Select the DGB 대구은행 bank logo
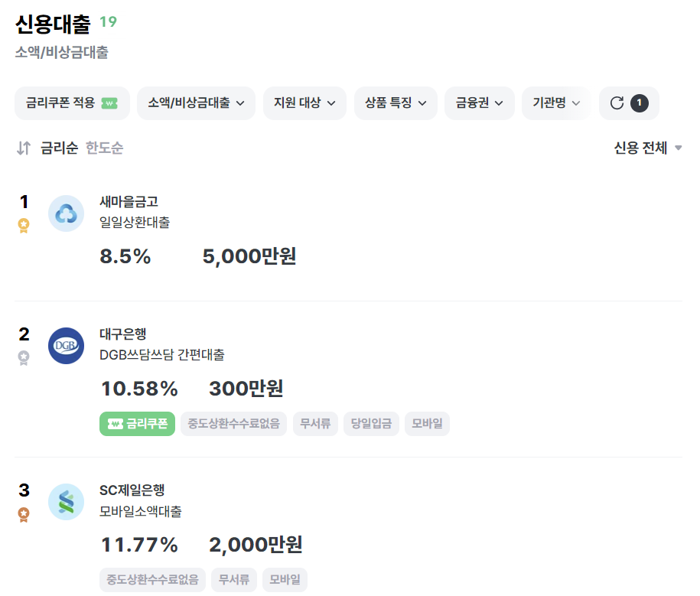Screen dimensions: 700x596 click(66, 345)
